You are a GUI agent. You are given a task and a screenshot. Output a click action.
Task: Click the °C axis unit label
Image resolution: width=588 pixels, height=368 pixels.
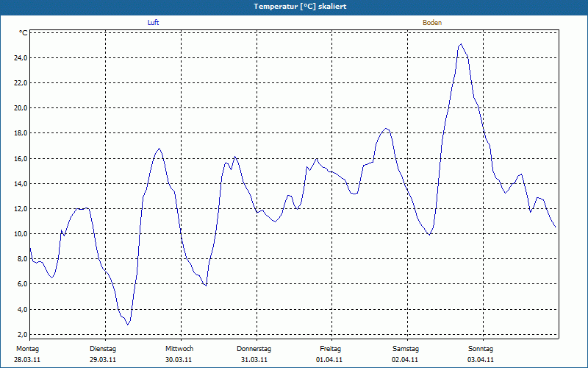coord(24,33)
